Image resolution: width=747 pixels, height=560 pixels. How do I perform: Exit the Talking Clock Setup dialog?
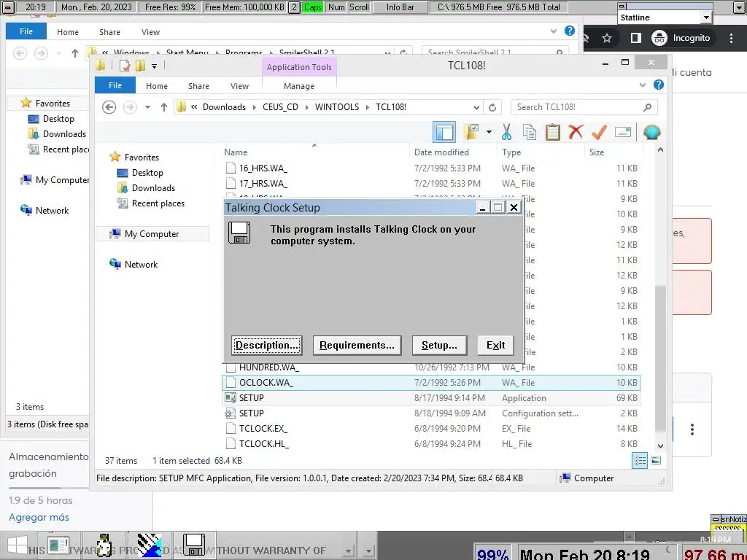495,345
